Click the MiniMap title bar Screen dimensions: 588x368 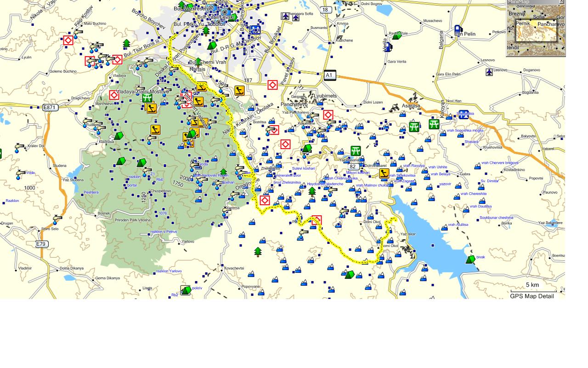[531, 2]
